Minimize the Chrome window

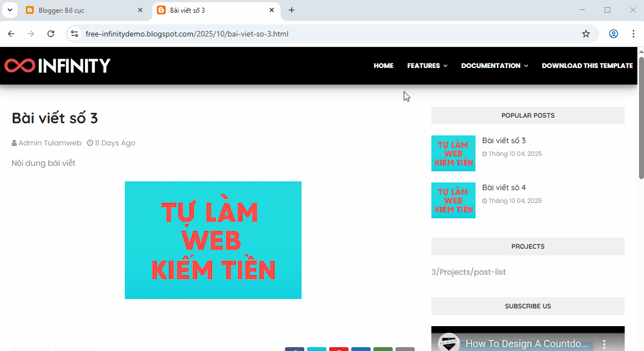(582, 10)
